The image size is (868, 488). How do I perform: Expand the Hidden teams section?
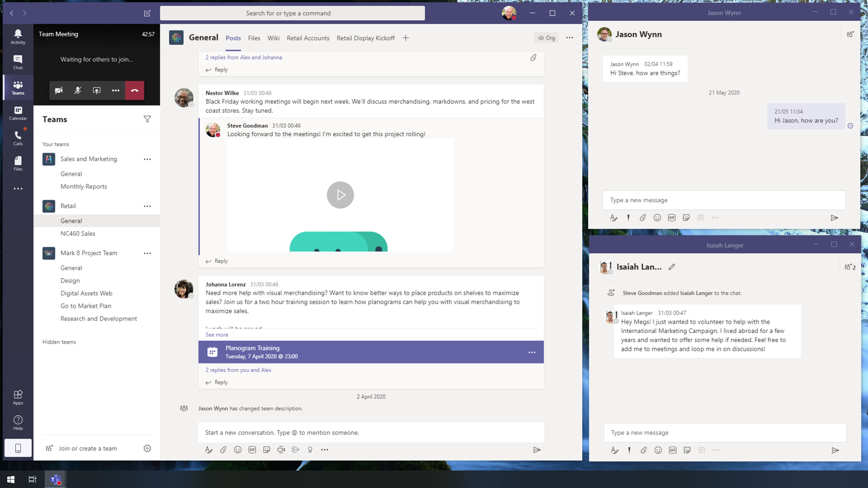[x=59, y=342]
